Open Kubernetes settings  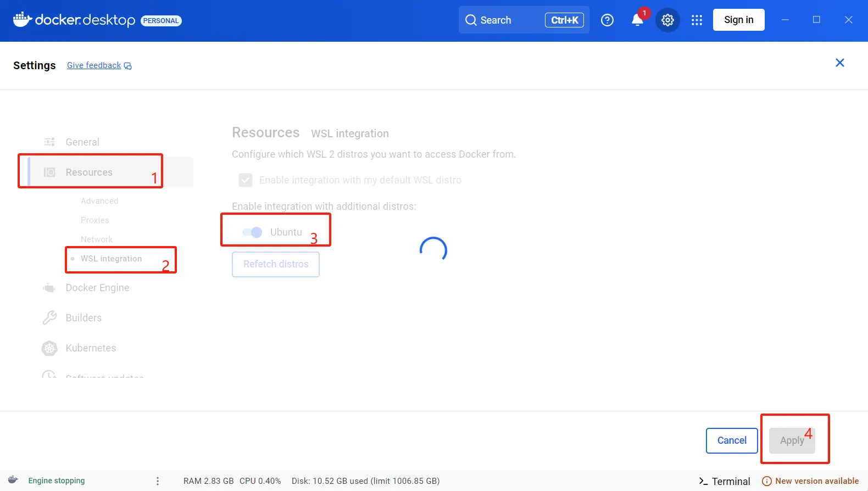[91, 348]
